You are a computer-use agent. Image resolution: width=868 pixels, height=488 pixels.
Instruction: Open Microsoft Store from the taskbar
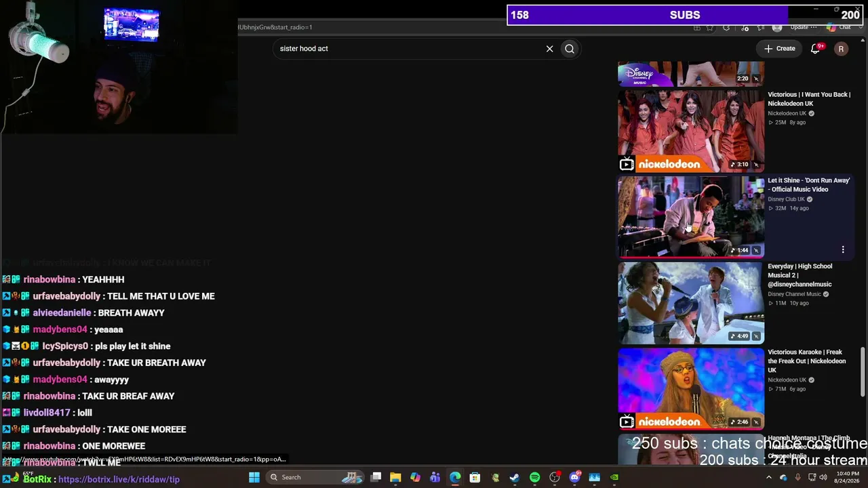pos(475,477)
